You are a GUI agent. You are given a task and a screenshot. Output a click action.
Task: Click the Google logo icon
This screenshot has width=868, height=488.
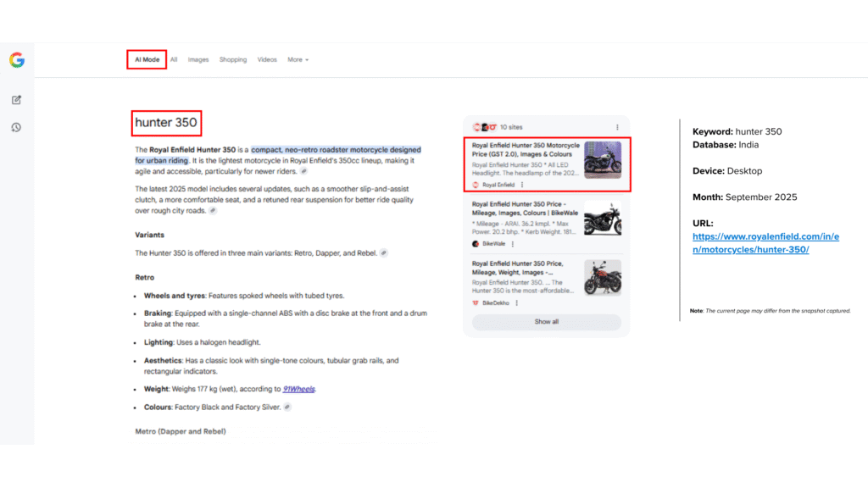click(x=17, y=60)
